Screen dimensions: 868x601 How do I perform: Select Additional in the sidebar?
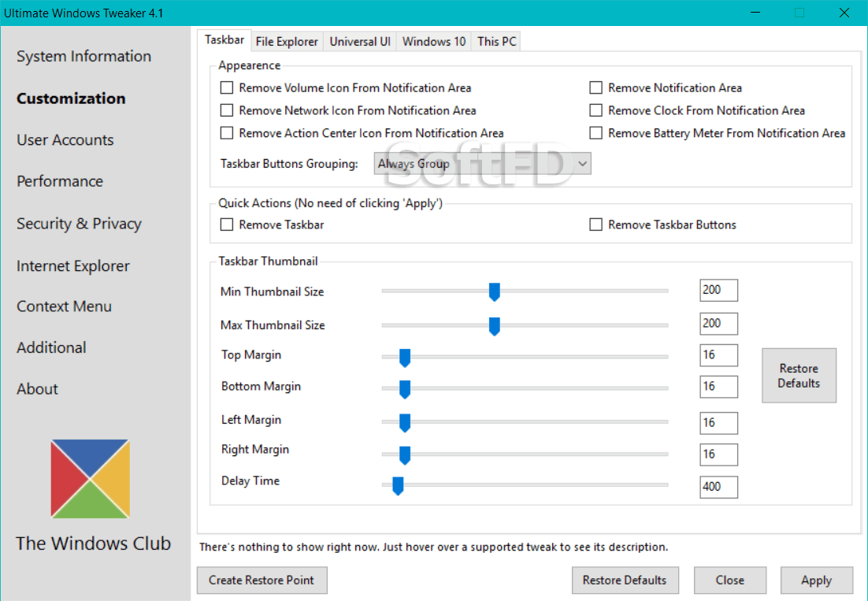tap(51, 347)
